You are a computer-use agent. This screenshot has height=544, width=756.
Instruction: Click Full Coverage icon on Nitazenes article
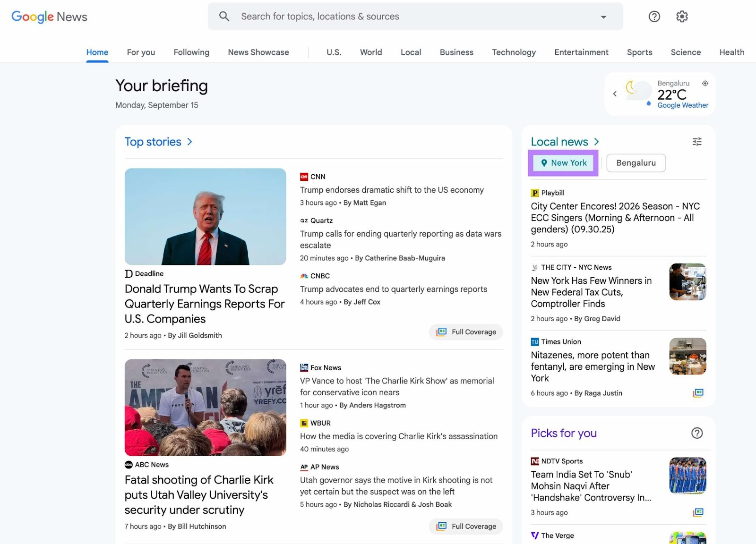pos(699,392)
